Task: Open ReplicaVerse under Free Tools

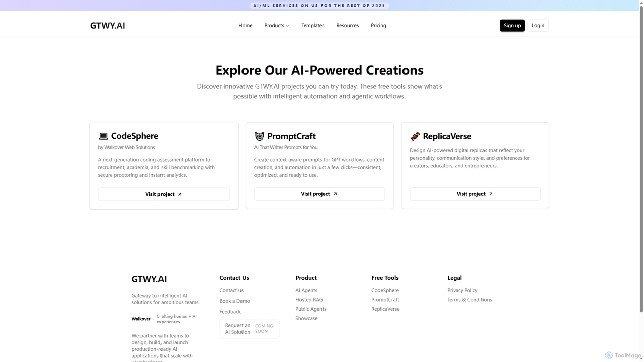Action: click(x=385, y=309)
